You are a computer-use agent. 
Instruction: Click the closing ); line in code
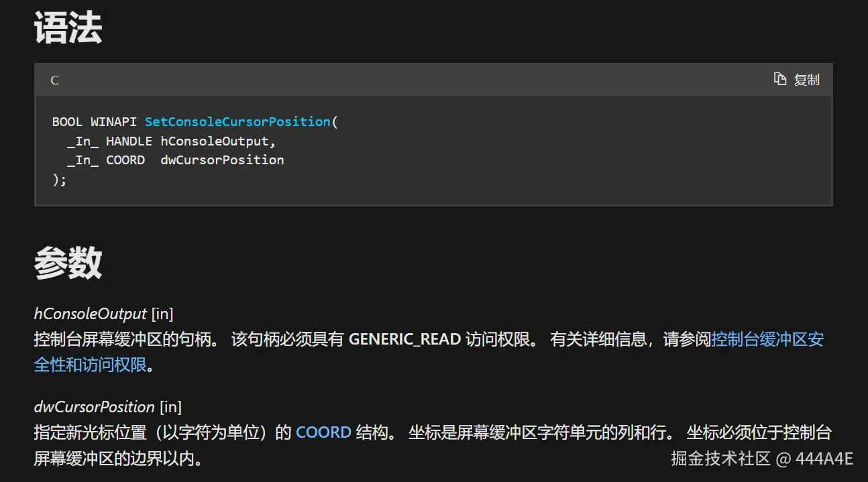pos(59,180)
